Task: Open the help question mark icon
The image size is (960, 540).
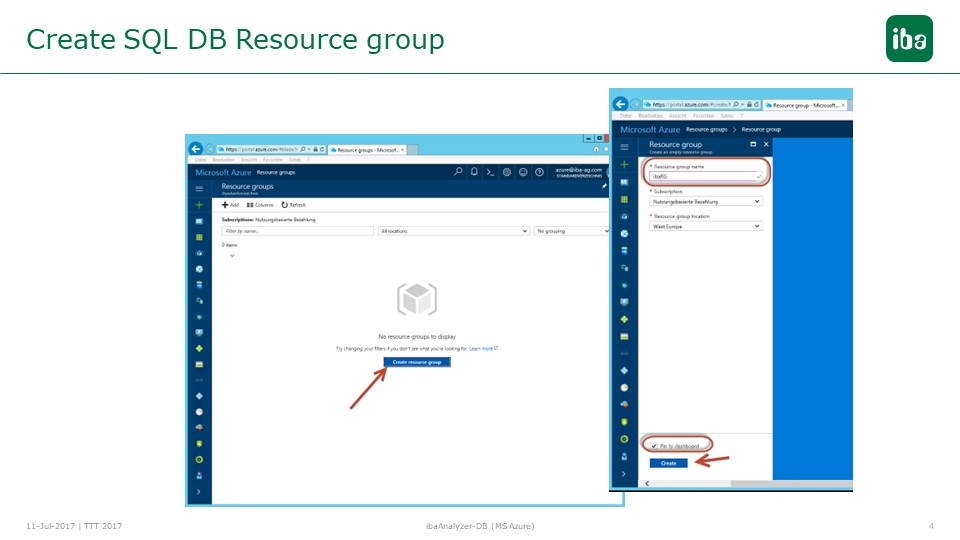Action: [x=539, y=172]
